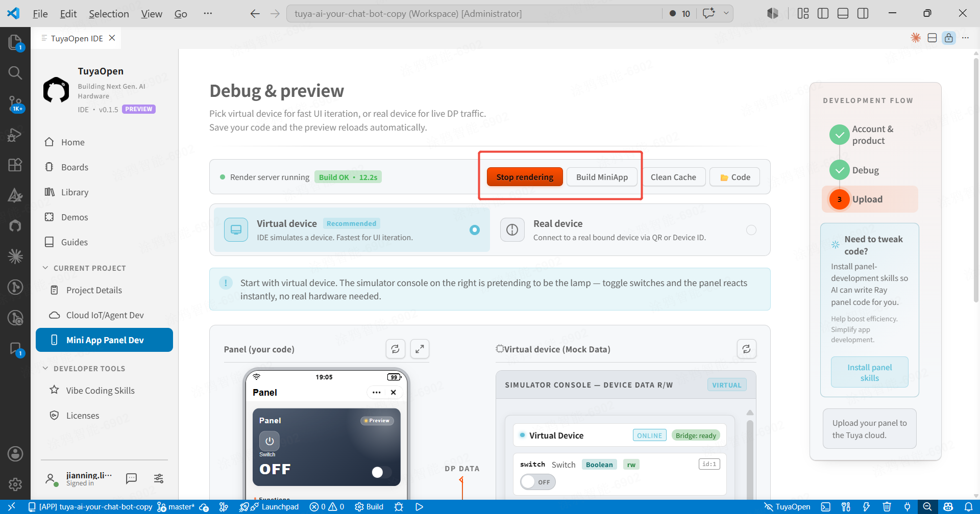Image resolution: width=980 pixels, height=514 pixels.
Task: Click the Stop rendering button
Action: click(525, 177)
